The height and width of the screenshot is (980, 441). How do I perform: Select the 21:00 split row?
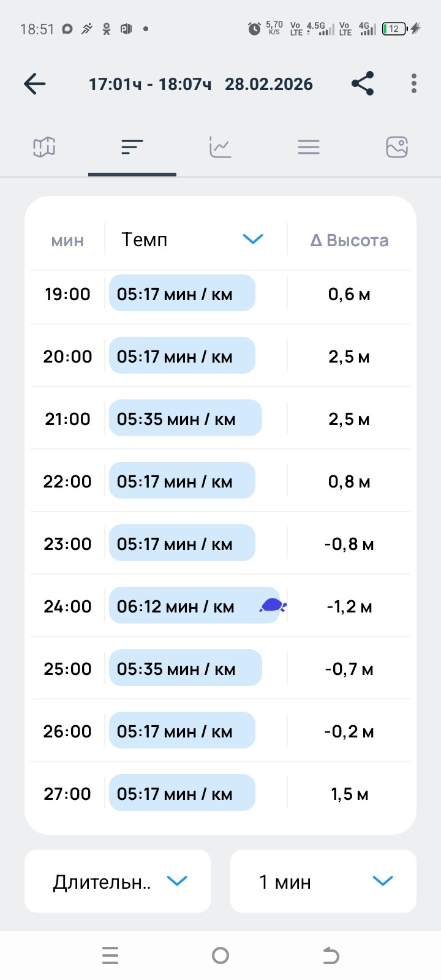pos(221,418)
